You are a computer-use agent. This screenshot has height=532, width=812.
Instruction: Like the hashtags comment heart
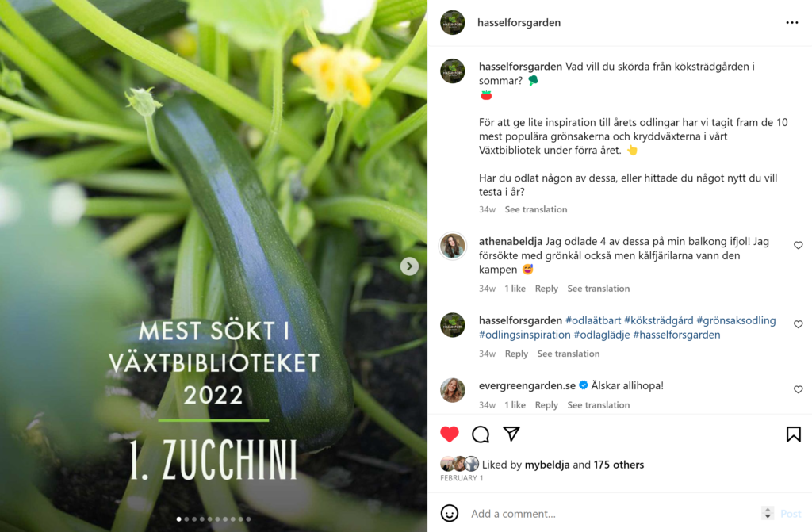coord(798,324)
